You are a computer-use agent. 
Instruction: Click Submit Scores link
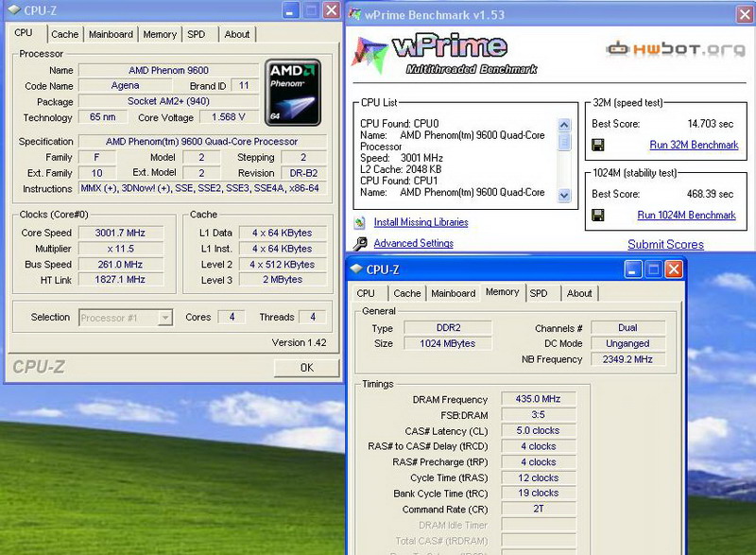[665, 245]
